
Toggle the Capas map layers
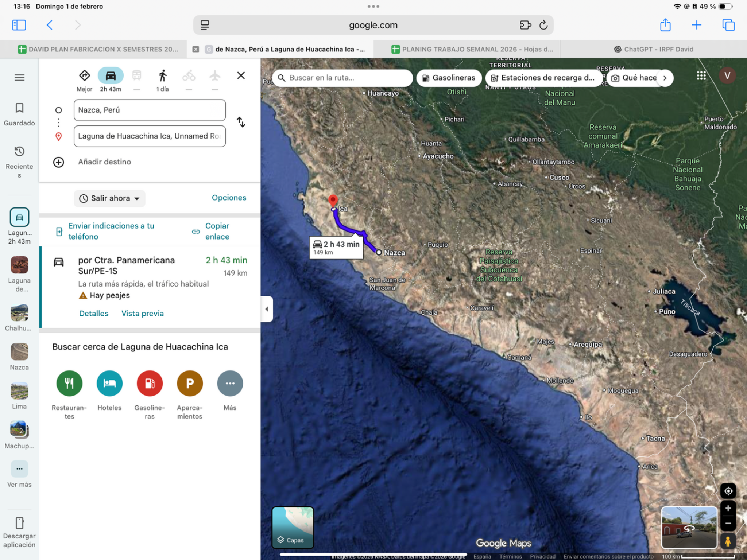(x=293, y=528)
